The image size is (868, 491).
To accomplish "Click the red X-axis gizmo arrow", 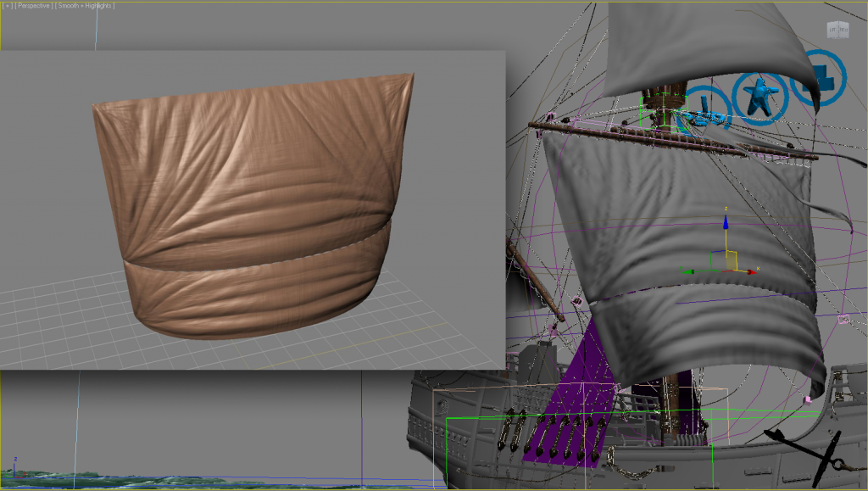I will (x=752, y=271).
